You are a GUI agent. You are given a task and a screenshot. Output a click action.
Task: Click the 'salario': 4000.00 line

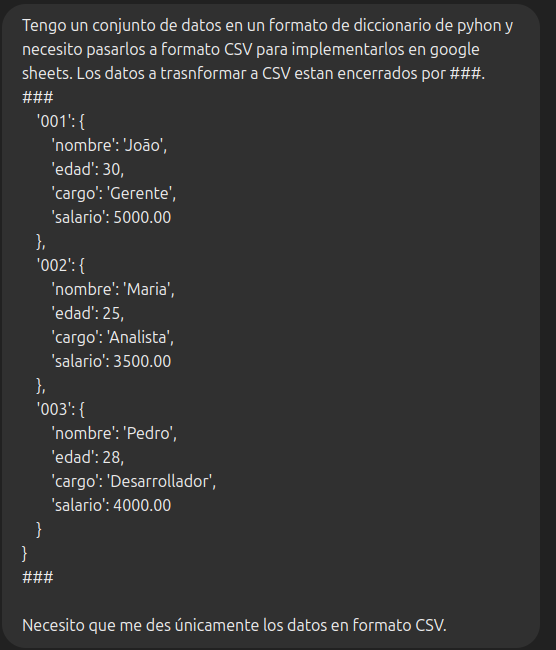point(111,505)
